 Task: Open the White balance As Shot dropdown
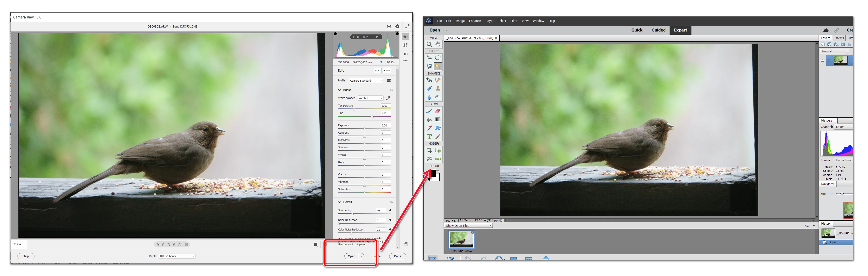click(370, 98)
